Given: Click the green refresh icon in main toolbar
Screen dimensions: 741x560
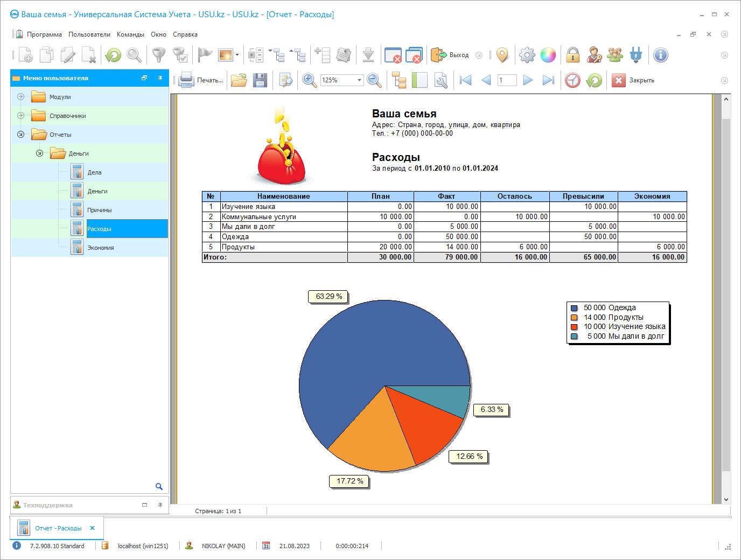Looking at the screenshot, I should coord(113,55).
